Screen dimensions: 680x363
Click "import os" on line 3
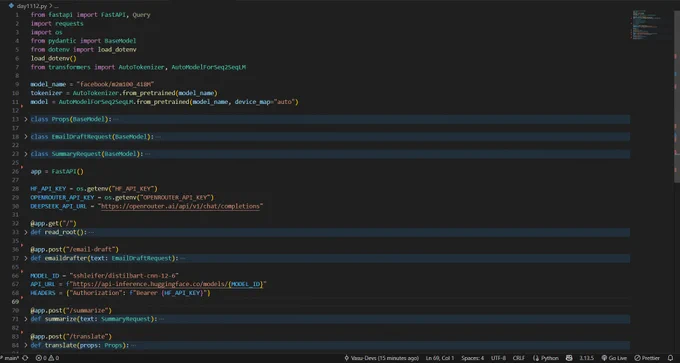coord(46,32)
